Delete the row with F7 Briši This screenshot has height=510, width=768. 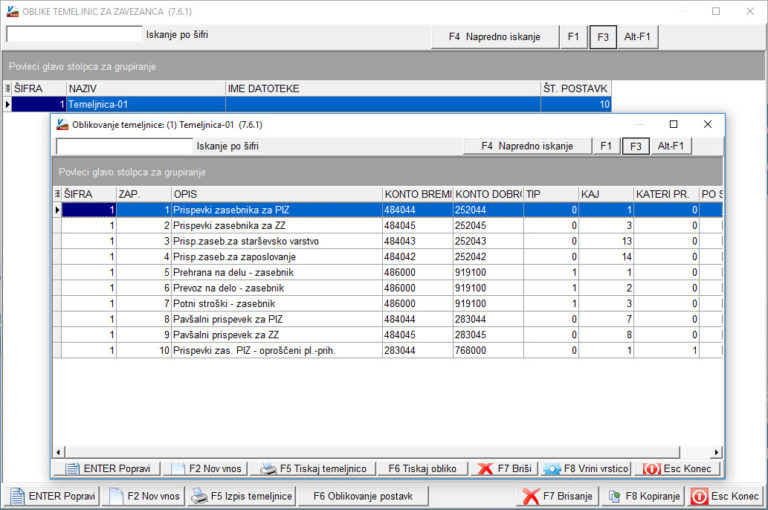505,468
